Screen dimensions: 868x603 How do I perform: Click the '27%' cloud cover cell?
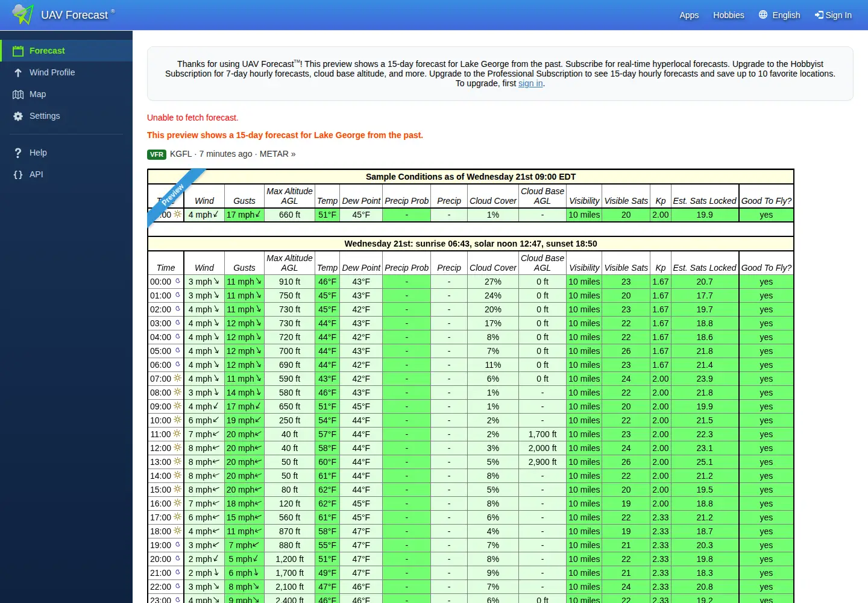(x=493, y=282)
